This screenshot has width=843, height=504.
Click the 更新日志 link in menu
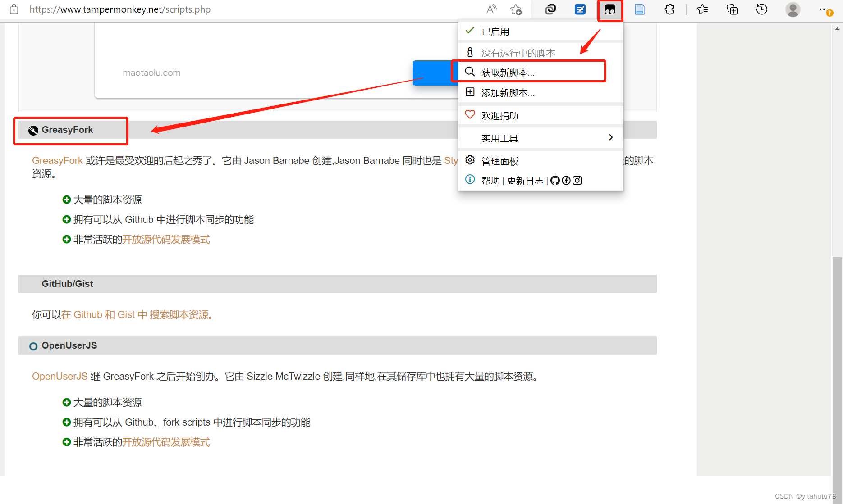point(525,181)
